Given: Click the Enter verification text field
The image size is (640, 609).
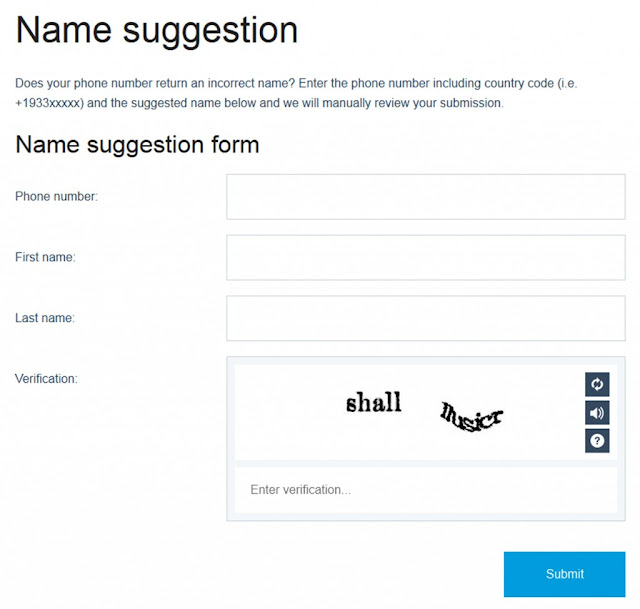Looking at the screenshot, I should (426, 490).
